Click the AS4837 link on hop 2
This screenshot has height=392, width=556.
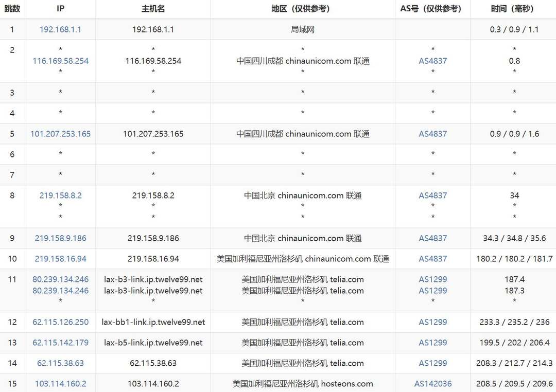coord(433,61)
